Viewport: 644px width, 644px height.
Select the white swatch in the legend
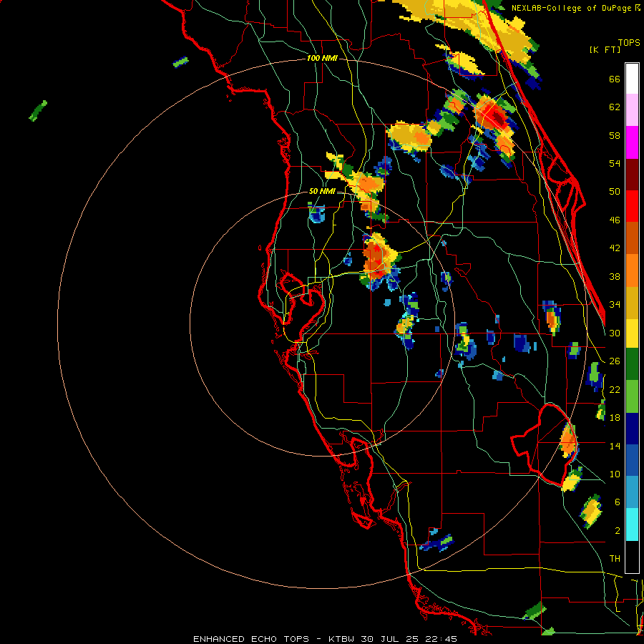(632, 79)
